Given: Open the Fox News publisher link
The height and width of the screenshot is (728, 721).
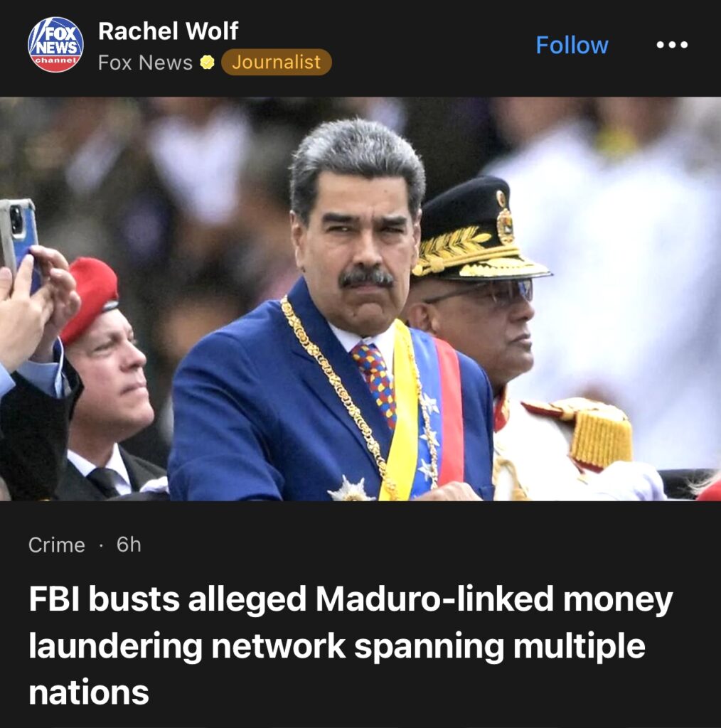Looking at the screenshot, I should click(x=145, y=63).
